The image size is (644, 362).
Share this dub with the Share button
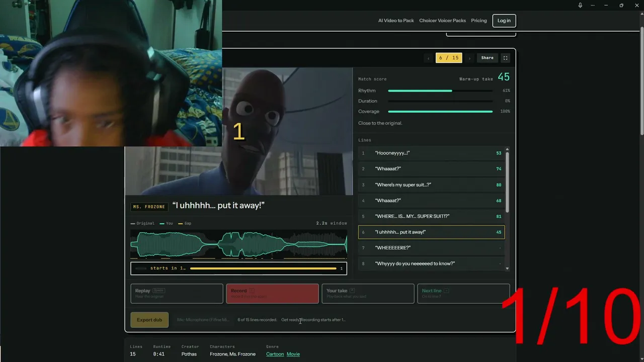(x=488, y=58)
